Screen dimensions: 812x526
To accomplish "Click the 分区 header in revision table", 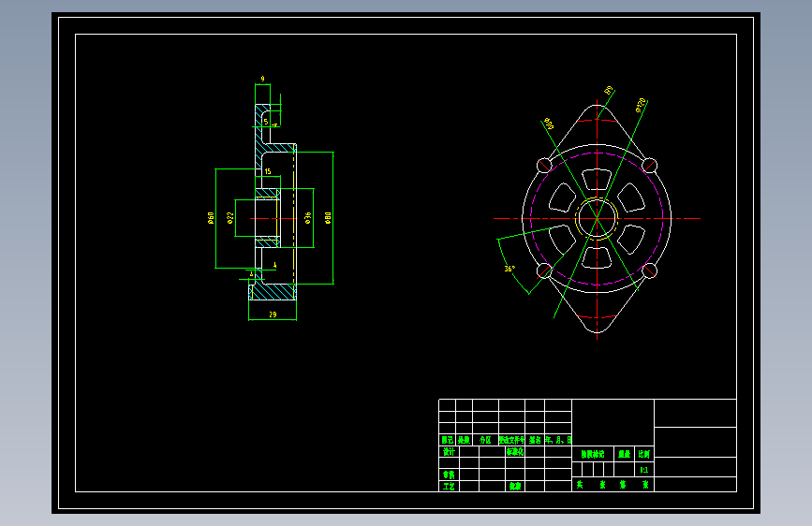I will (x=485, y=440).
